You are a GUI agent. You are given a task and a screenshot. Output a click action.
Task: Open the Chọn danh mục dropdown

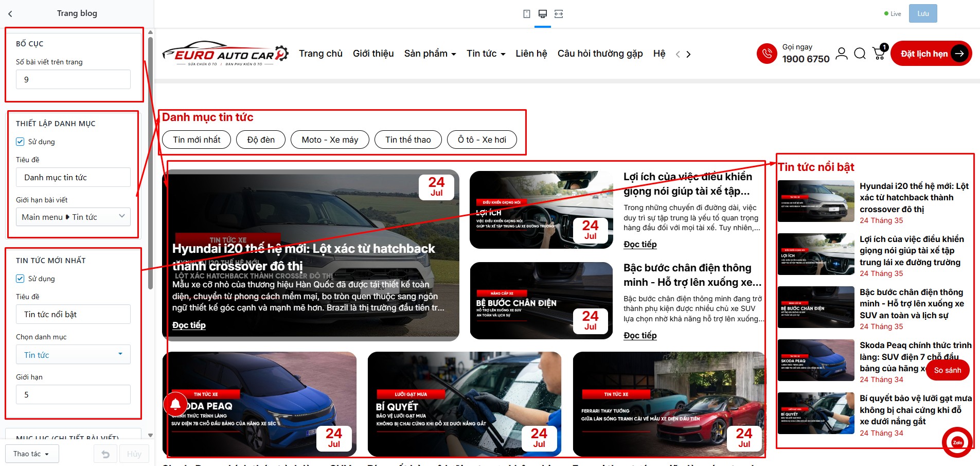[x=73, y=355]
